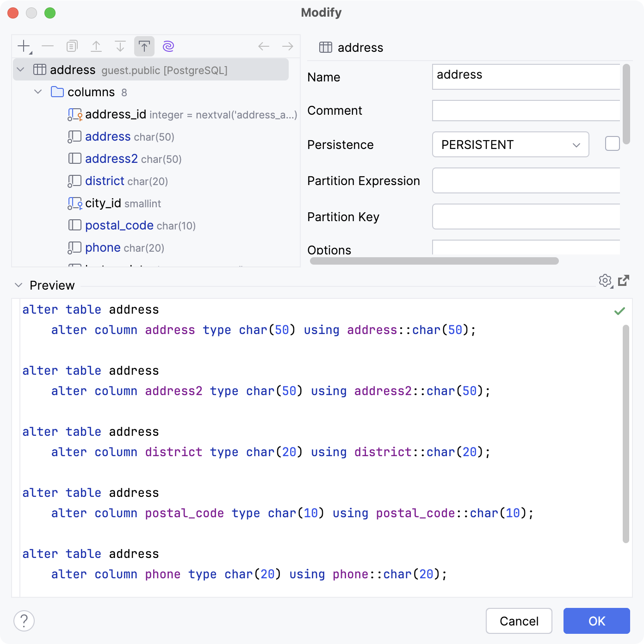Dismiss the dialog with Cancel
Viewport: 644px width, 644px height.
click(519, 621)
